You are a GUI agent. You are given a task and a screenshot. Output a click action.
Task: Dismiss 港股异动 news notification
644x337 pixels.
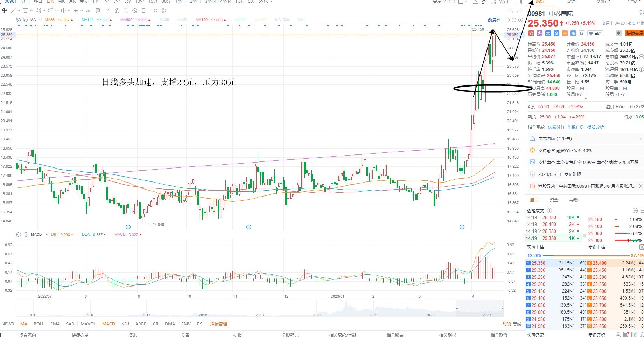641,186
